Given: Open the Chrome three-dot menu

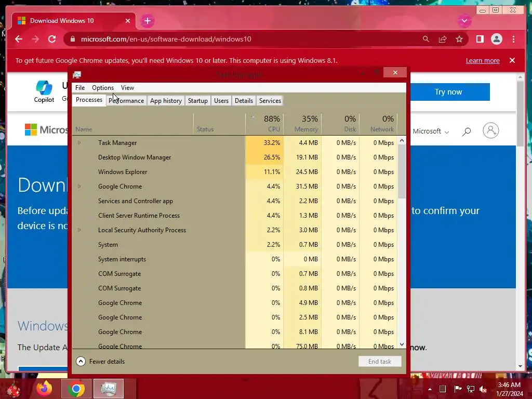Looking at the screenshot, I should (x=513, y=39).
